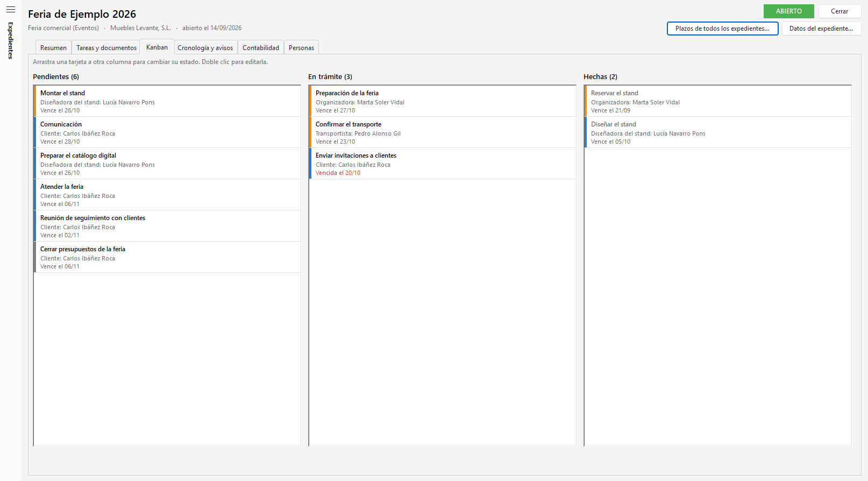The height and width of the screenshot is (481, 868).
Task: Click the Pendientes (6) column header
Action: [x=56, y=77]
